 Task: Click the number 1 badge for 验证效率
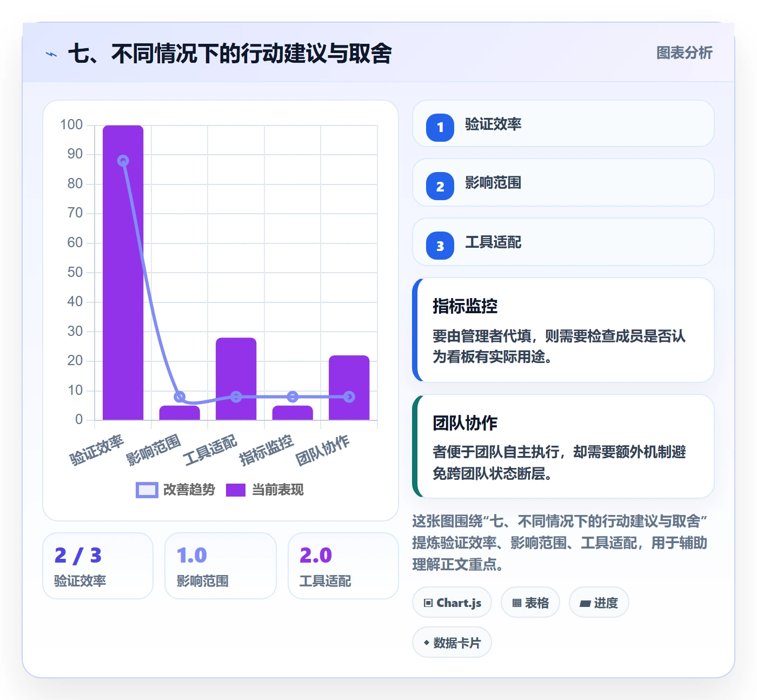coord(440,128)
